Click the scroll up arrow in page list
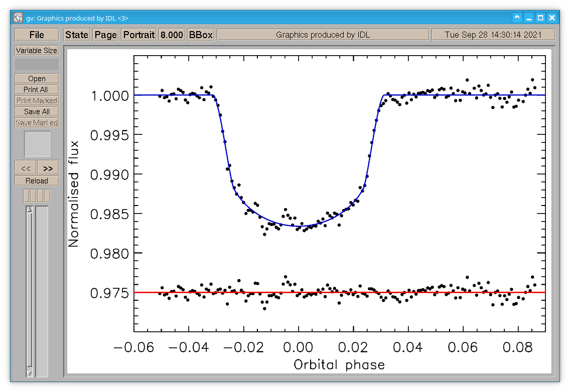This screenshot has height=392, width=570. (30, 210)
